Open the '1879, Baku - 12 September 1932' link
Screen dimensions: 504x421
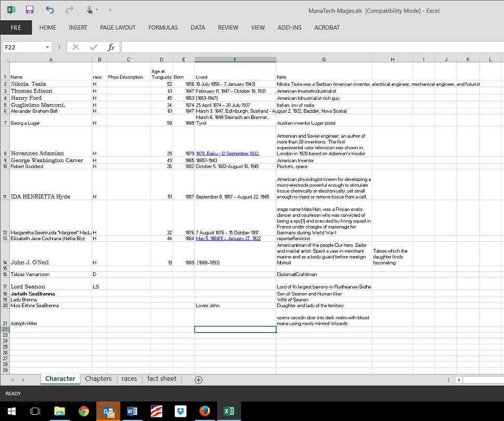point(228,153)
